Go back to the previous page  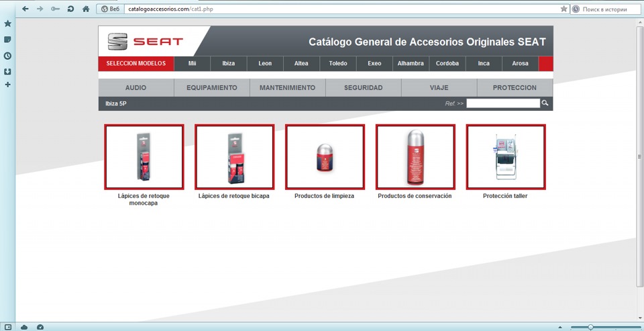coord(25,9)
